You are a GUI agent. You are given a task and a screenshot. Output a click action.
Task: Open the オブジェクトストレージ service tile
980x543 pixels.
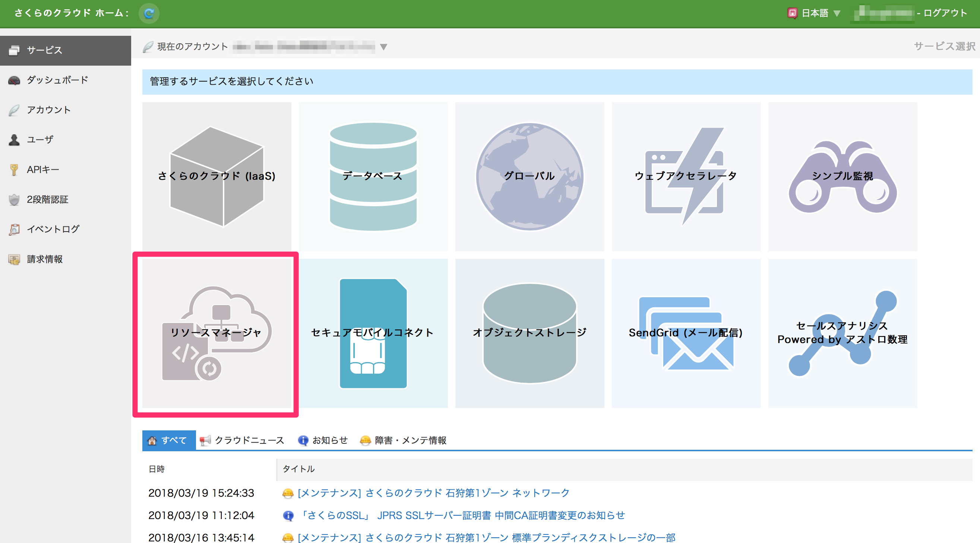tap(529, 333)
